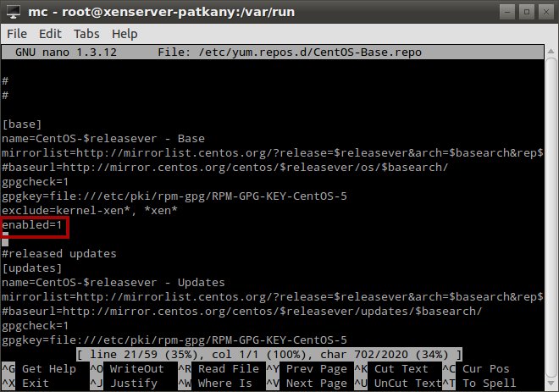The height and width of the screenshot is (392, 559).
Task: Click the ^G Get Help shortcut
Action: point(39,369)
